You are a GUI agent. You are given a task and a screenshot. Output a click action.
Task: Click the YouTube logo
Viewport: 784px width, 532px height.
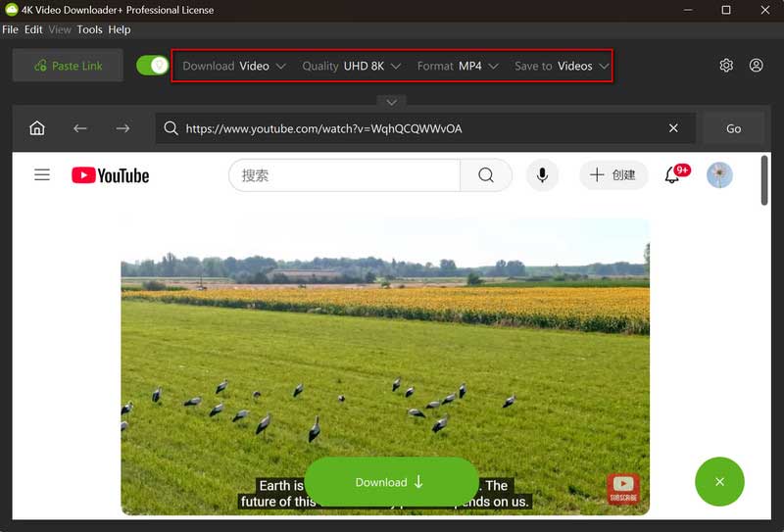coord(110,175)
